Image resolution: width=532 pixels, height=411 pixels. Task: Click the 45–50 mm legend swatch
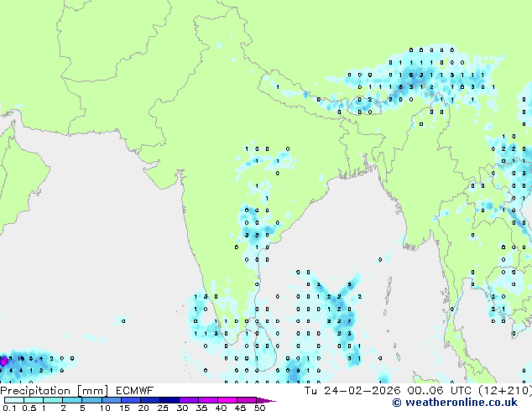click(247, 400)
